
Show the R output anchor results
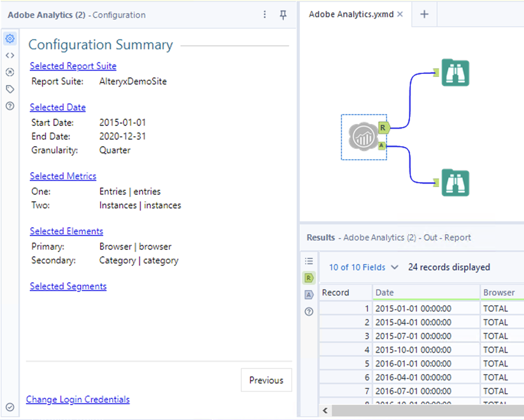(309, 277)
